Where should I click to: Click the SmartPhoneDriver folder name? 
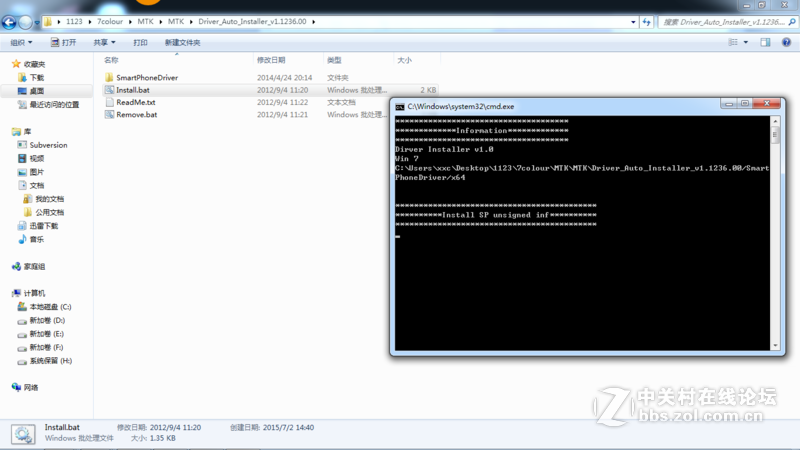tap(147, 78)
